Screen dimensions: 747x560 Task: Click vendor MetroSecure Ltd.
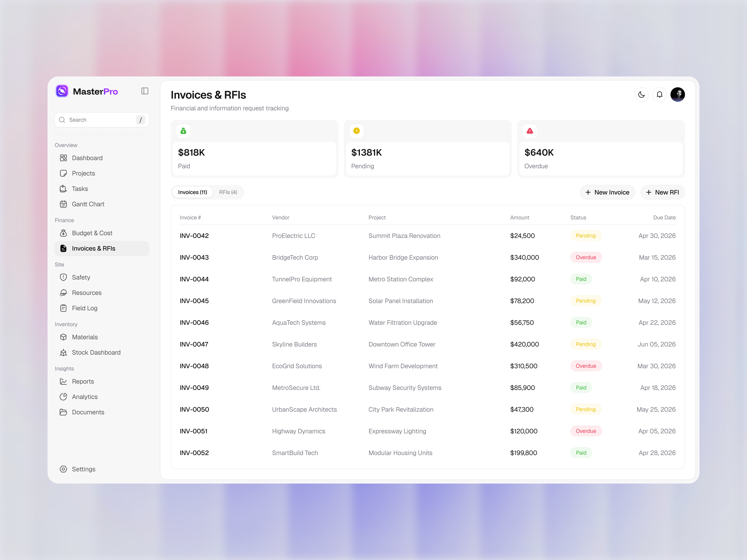[x=296, y=388]
